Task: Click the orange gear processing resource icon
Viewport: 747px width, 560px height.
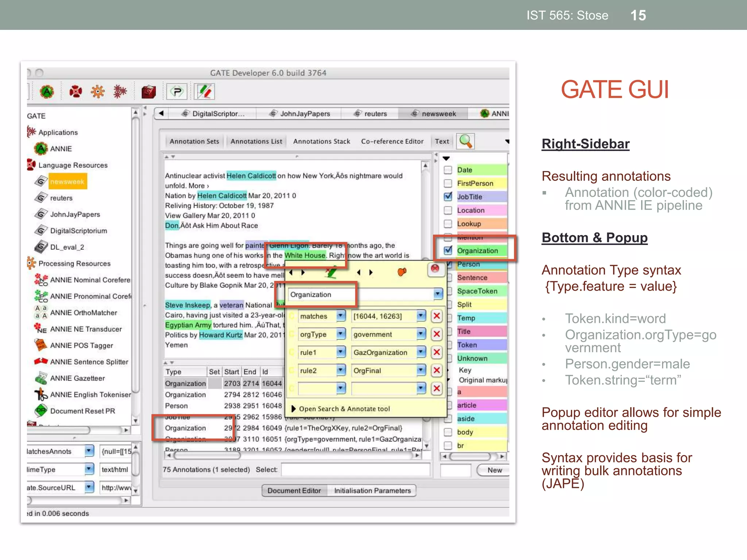Action: pos(97,92)
